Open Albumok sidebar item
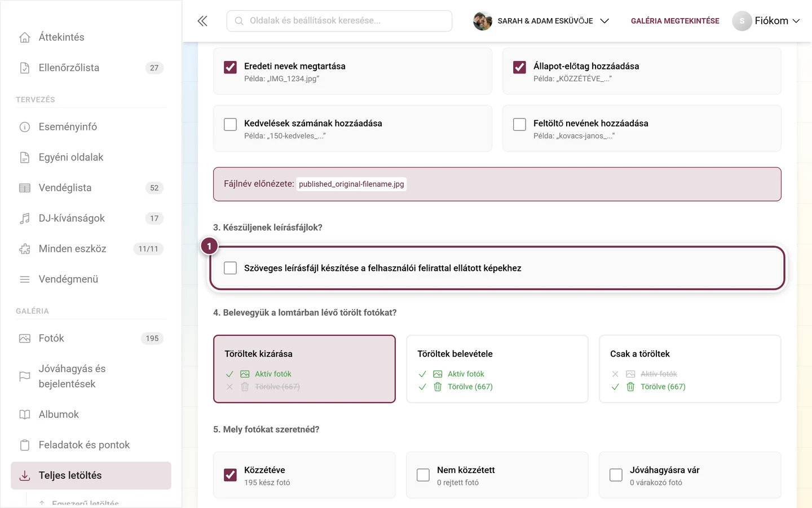 [91, 415]
